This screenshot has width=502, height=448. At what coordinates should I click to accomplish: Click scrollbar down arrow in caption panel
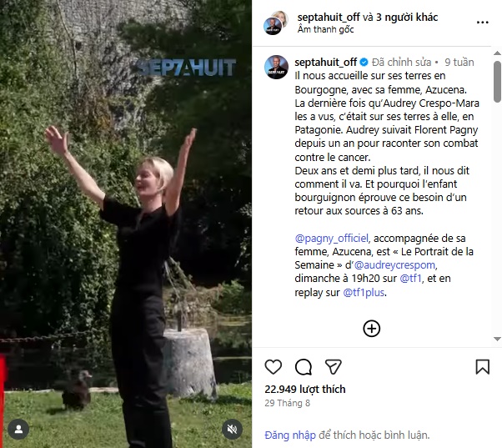pyautogui.click(x=497, y=339)
